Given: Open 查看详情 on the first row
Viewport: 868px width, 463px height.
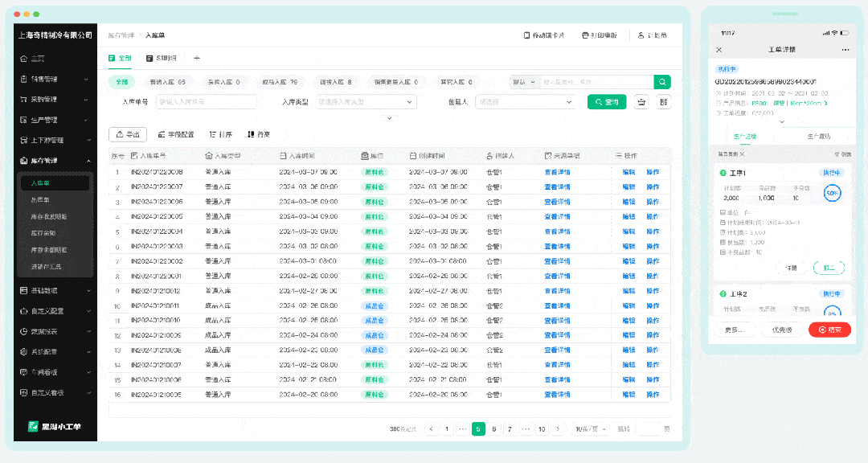Looking at the screenshot, I should pyautogui.click(x=558, y=171).
